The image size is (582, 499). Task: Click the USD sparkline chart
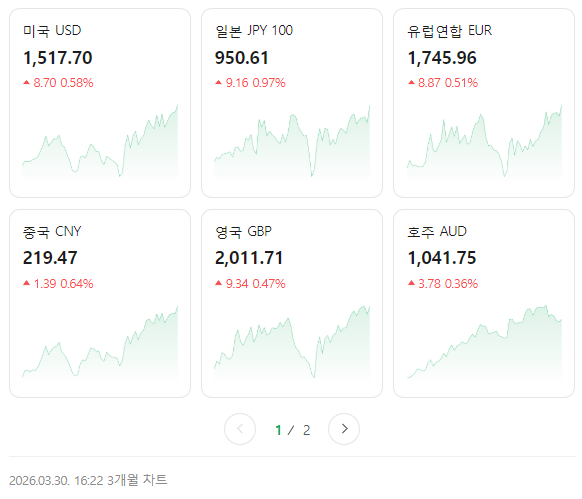pyautogui.click(x=100, y=143)
